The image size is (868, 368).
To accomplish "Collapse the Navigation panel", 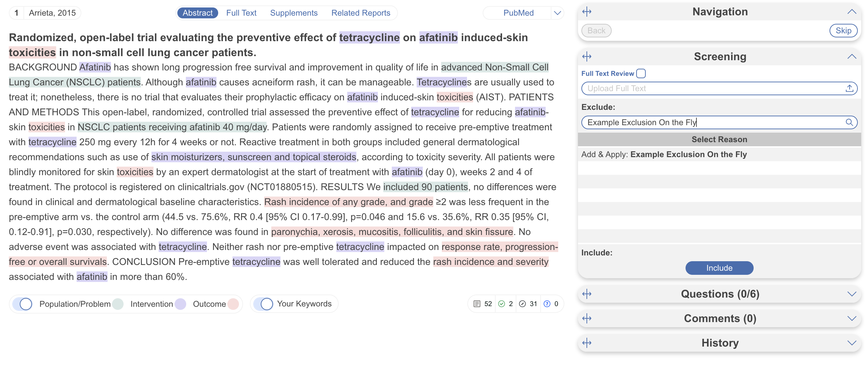I will click(x=851, y=12).
